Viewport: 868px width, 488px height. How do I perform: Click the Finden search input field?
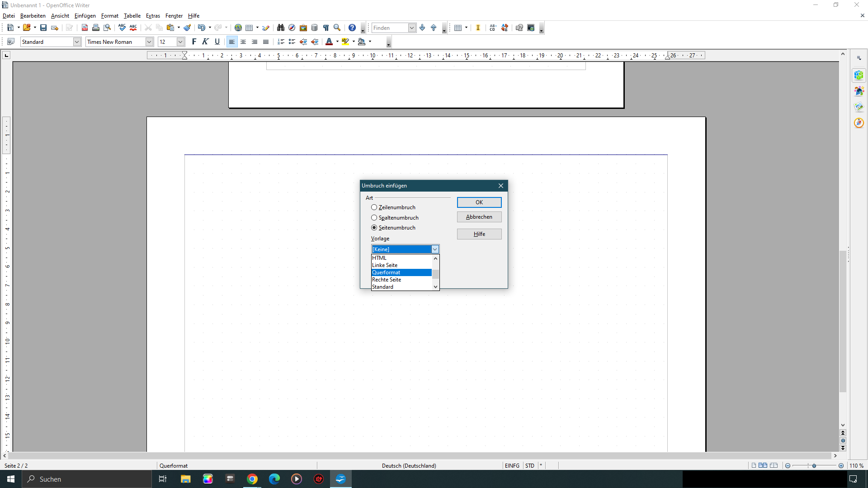(x=389, y=28)
